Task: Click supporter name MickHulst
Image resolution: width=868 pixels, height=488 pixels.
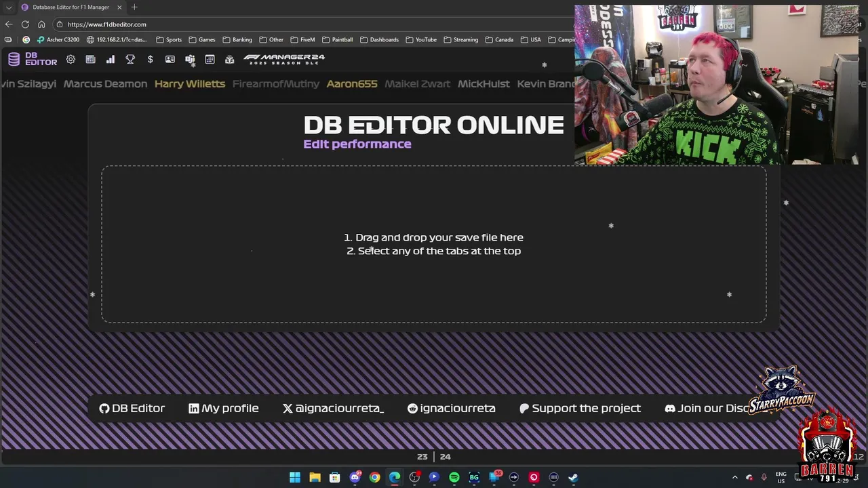Action: coord(484,84)
